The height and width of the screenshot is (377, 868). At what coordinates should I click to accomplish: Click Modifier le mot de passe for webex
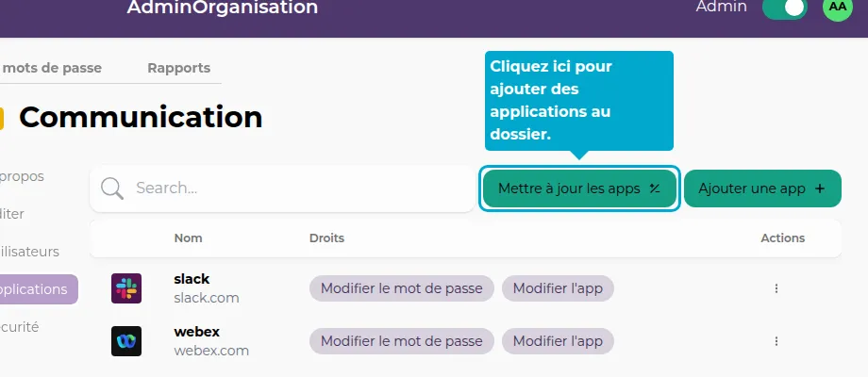(401, 340)
